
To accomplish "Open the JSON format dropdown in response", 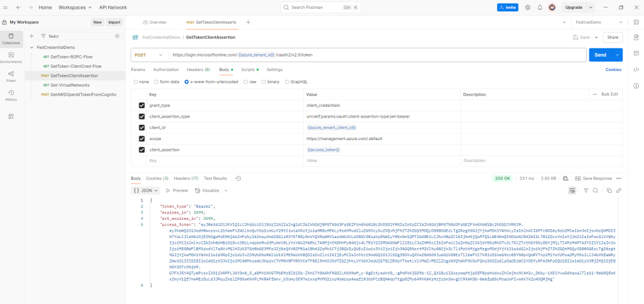I will (147, 190).
